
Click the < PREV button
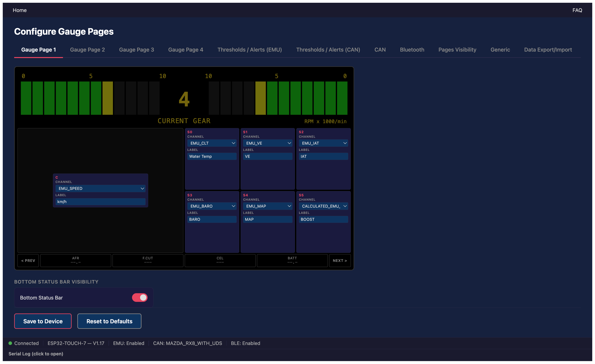[x=28, y=260]
